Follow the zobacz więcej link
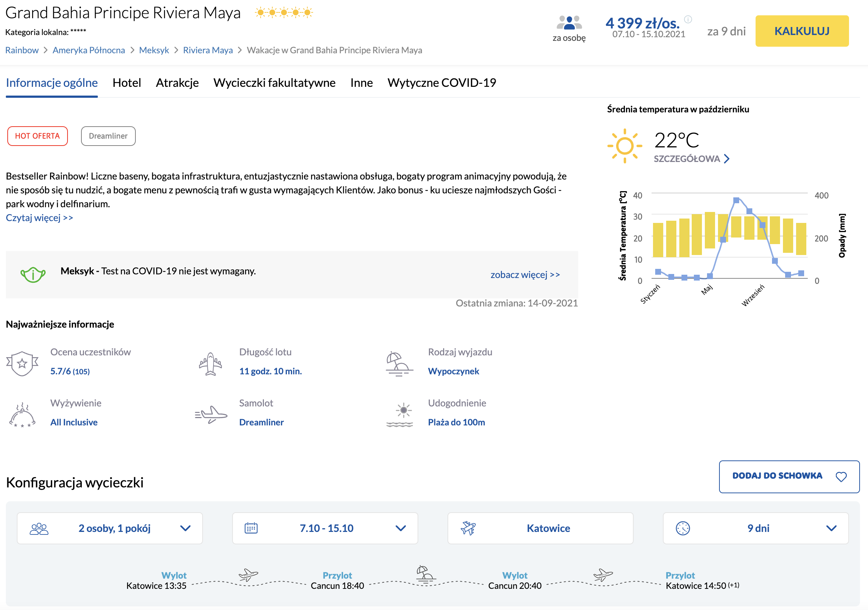The width and height of the screenshot is (868, 610). click(x=525, y=275)
